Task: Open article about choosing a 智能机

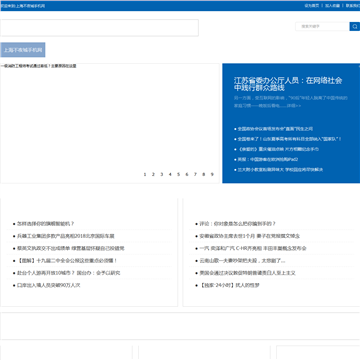Action: (46, 224)
